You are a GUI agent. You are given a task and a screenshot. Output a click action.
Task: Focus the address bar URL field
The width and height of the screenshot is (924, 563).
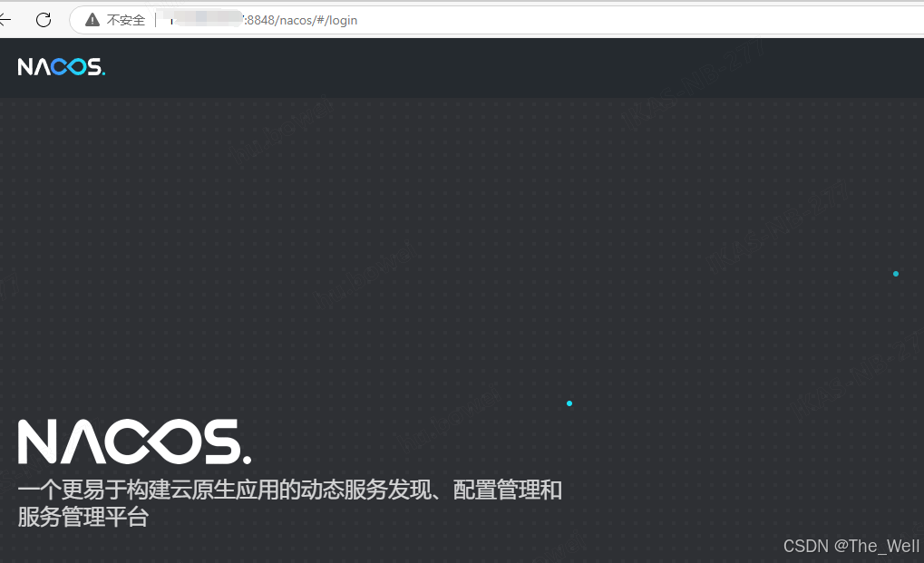click(x=496, y=20)
